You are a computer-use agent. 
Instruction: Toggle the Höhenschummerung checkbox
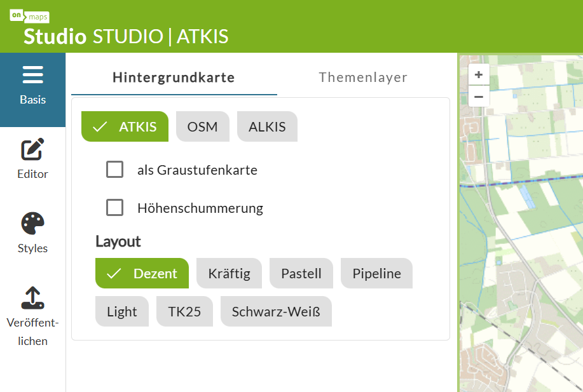pos(115,208)
